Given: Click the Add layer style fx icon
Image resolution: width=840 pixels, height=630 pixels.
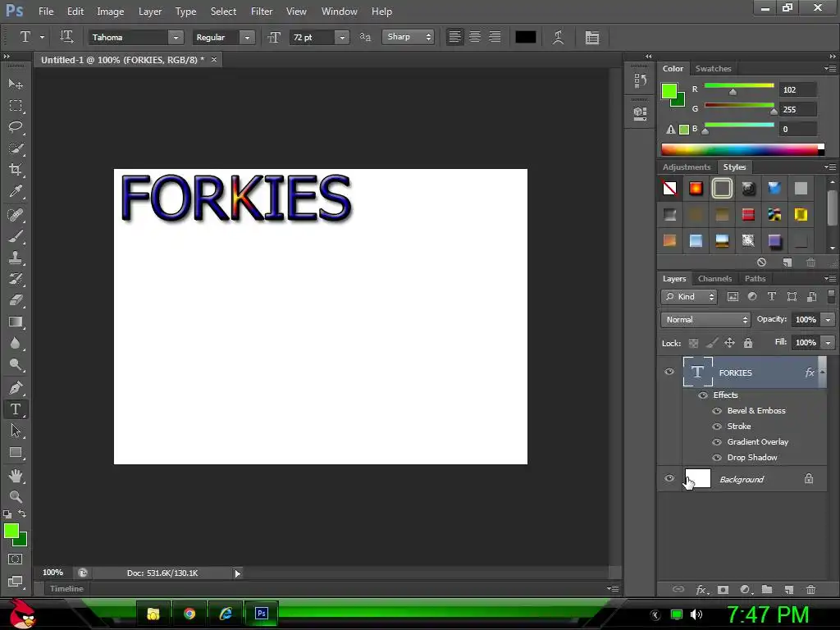Looking at the screenshot, I should coord(701,589).
